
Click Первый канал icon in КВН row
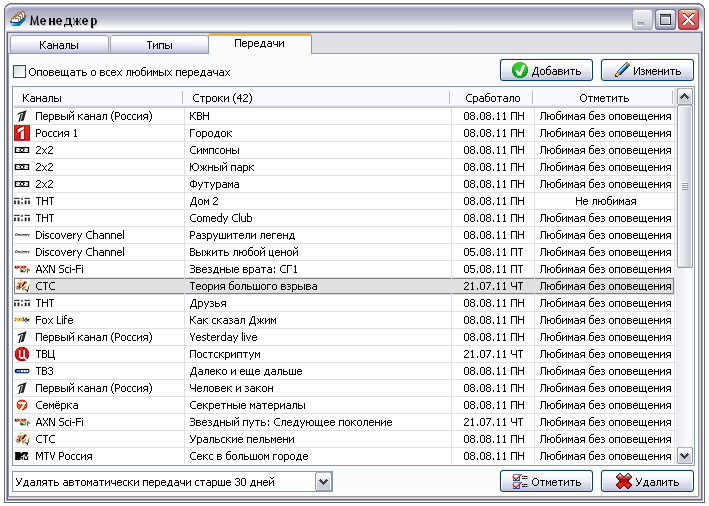tap(22, 116)
